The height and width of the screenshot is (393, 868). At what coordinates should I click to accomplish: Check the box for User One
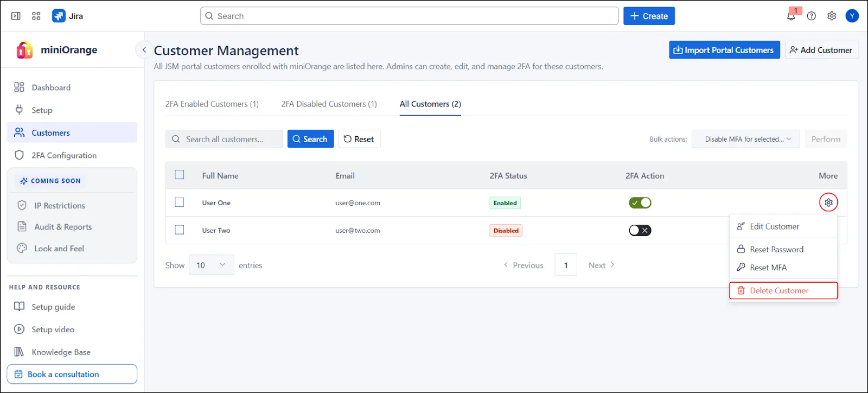click(x=180, y=202)
